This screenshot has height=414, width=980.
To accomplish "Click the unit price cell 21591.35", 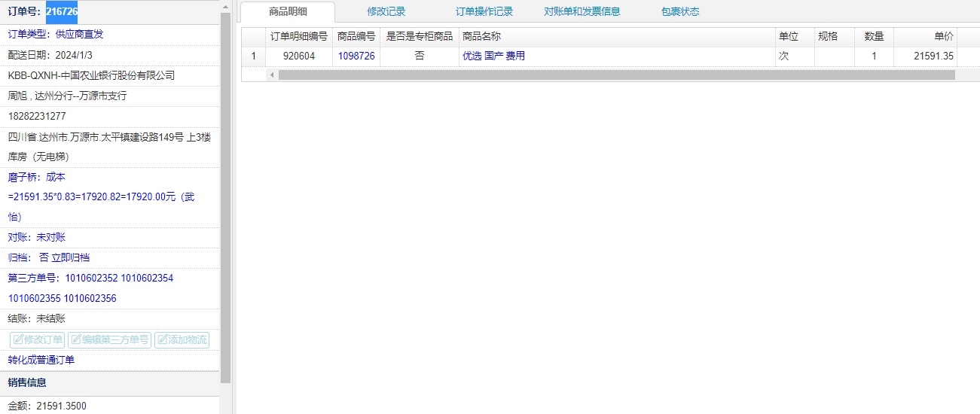I will tap(926, 56).
